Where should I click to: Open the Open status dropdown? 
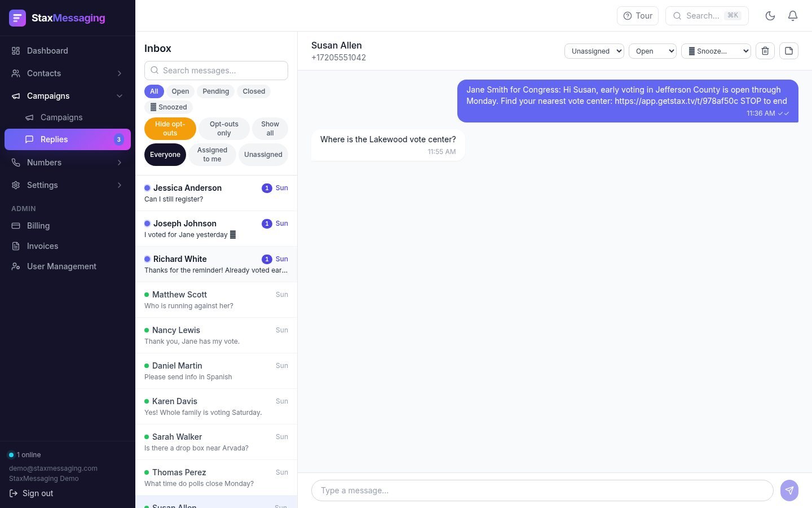(x=652, y=51)
